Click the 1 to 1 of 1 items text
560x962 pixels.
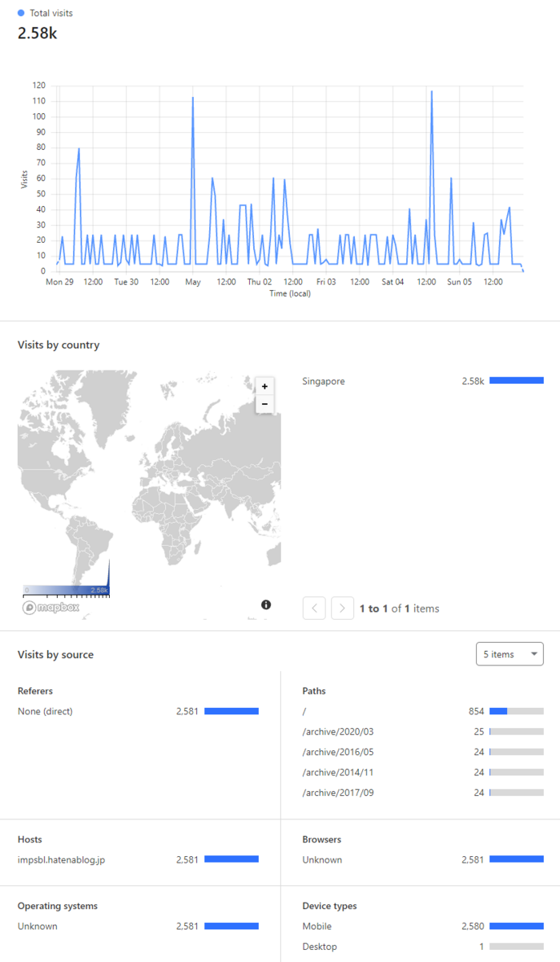tap(399, 608)
